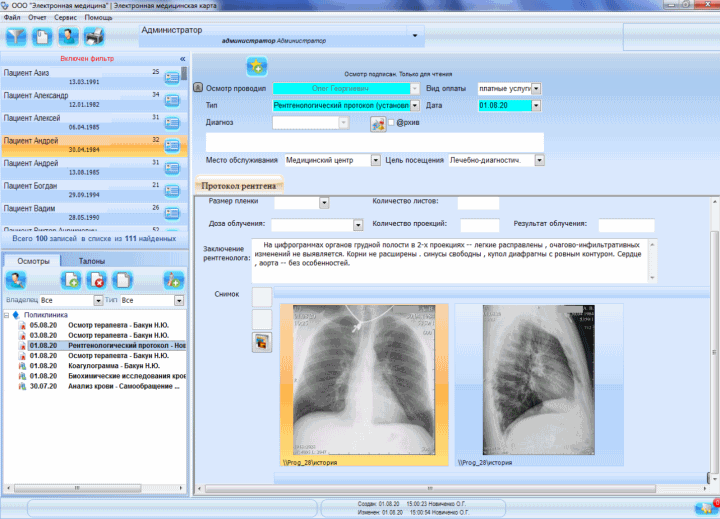This screenshot has width=720, height=519.
Task: Open card icon for Пациент Алексей
Action: click(172, 123)
